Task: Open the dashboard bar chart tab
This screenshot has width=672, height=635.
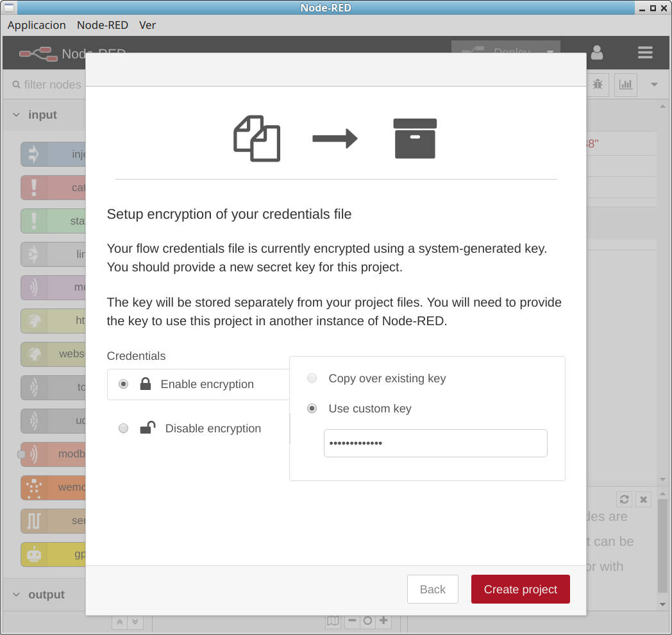Action: pyautogui.click(x=625, y=84)
